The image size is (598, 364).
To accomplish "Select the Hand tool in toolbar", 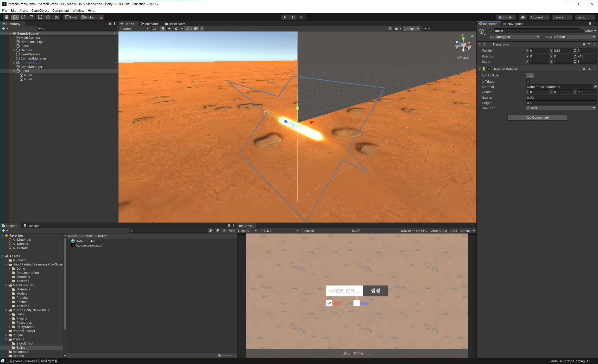I will 6,17.
